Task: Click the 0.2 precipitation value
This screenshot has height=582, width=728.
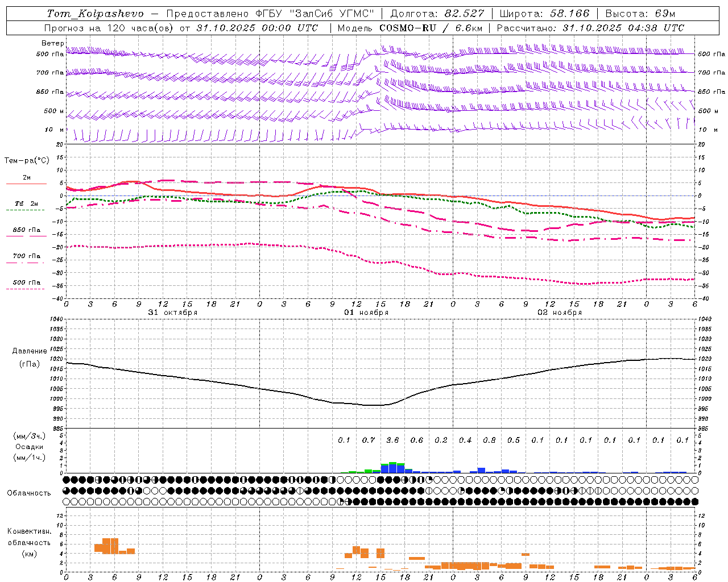Action: [441, 440]
